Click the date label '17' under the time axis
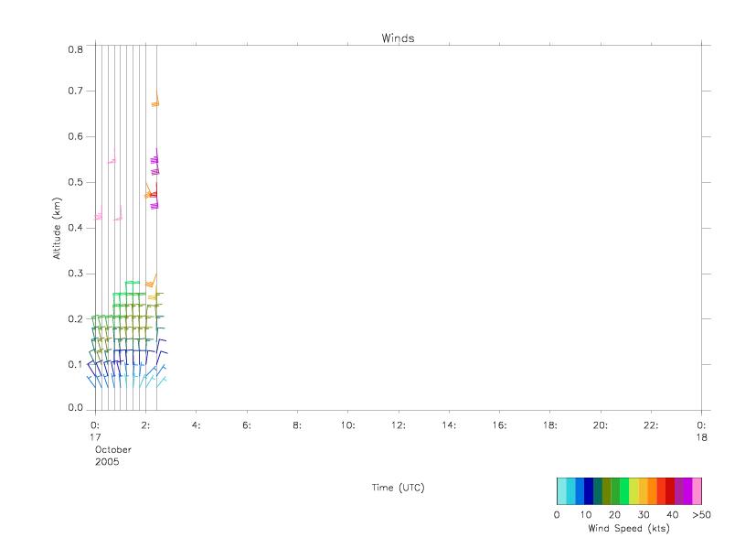 point(95,437)
